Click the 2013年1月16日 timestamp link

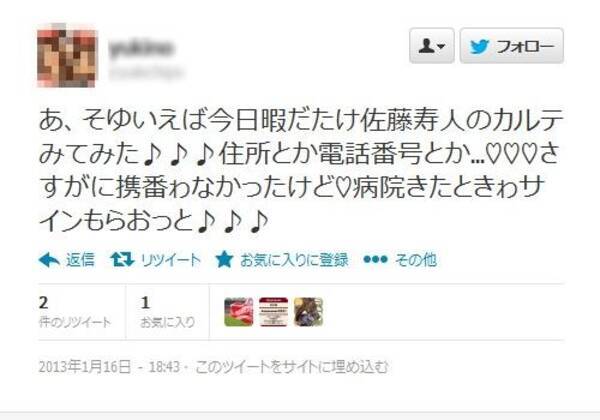[x=85, y=367]
